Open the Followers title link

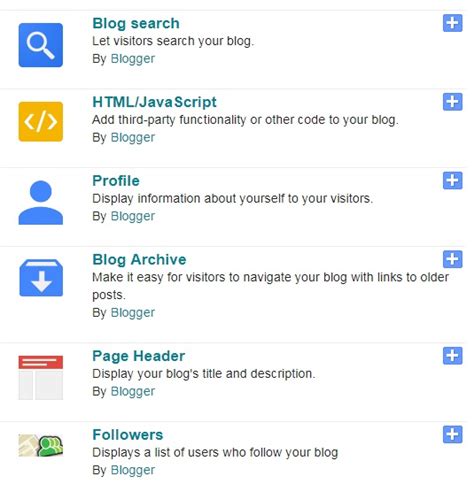point(128,435)
